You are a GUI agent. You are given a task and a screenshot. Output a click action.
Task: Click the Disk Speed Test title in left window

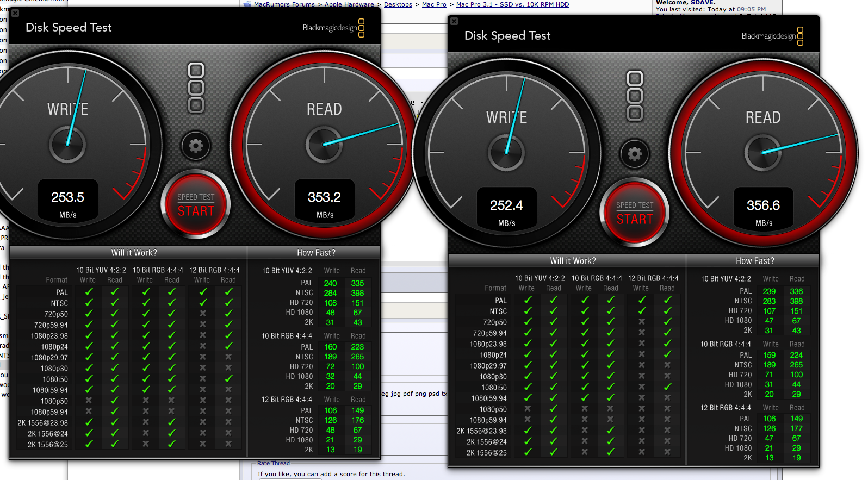(x=69, y=28)
